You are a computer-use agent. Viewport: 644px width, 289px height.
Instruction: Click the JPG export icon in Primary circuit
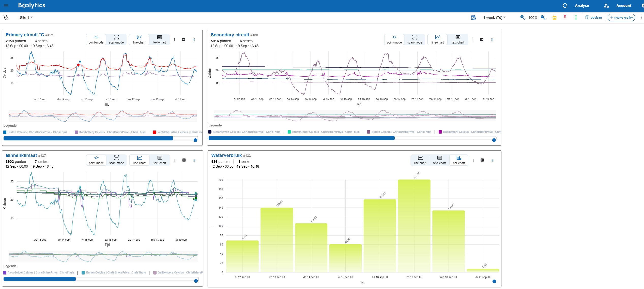[183, 39]
